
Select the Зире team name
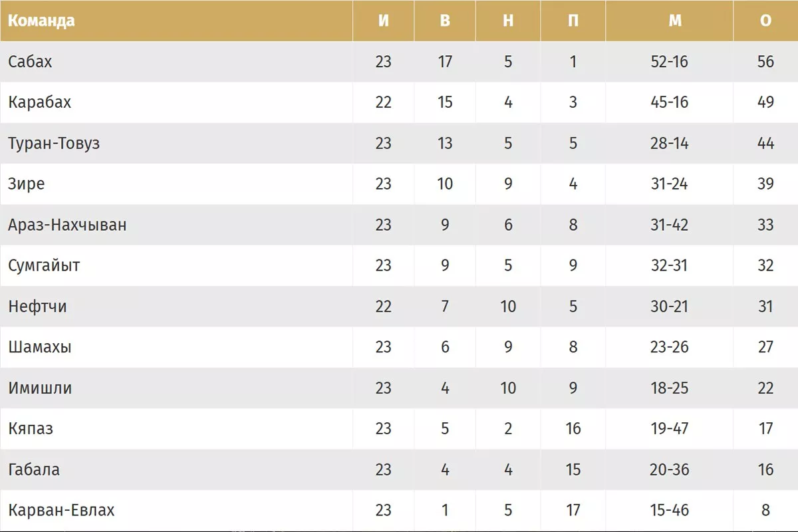point(27,184)
